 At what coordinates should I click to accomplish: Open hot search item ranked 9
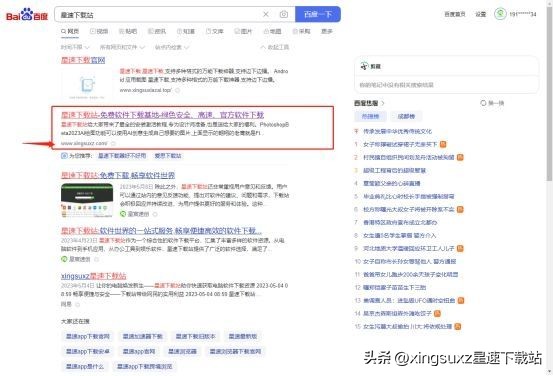408,248
